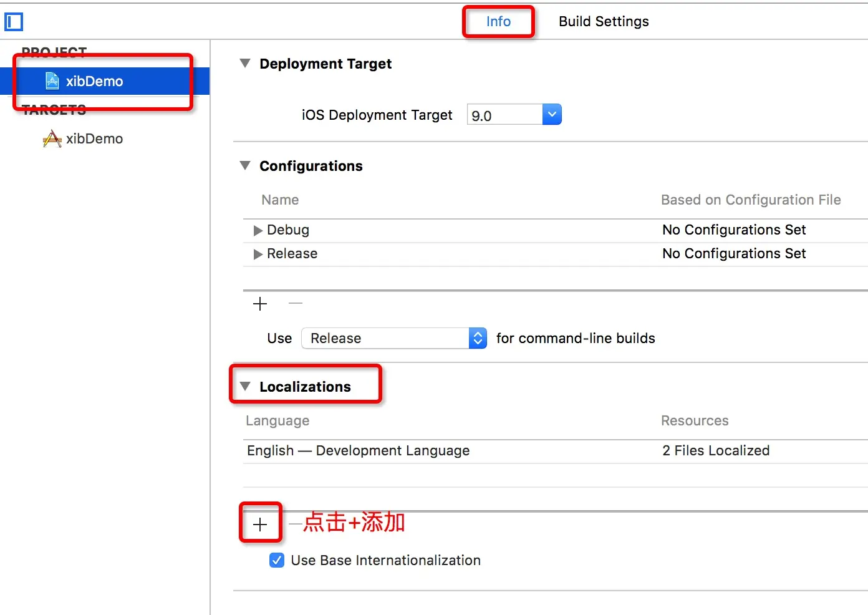Click '2 Files Localized' resources cell

(716, 450)
